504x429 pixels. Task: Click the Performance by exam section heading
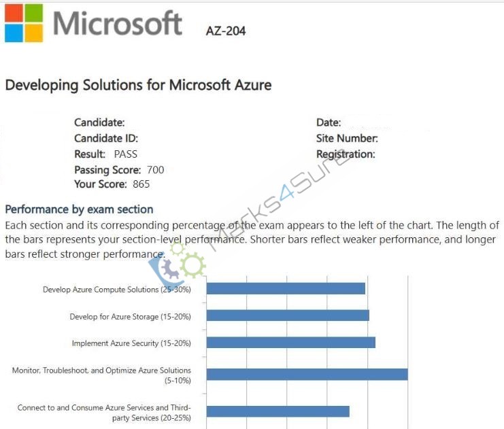(x=79, y=209)
